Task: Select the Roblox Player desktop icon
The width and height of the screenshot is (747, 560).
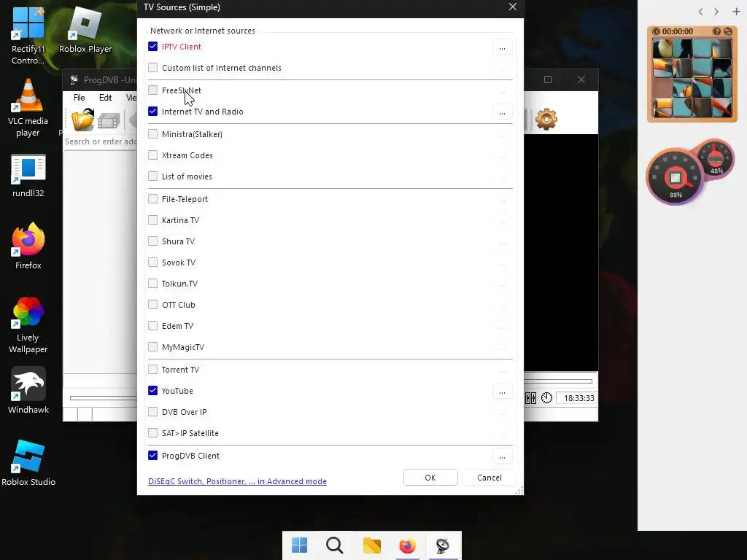Action: pos(85,30)
